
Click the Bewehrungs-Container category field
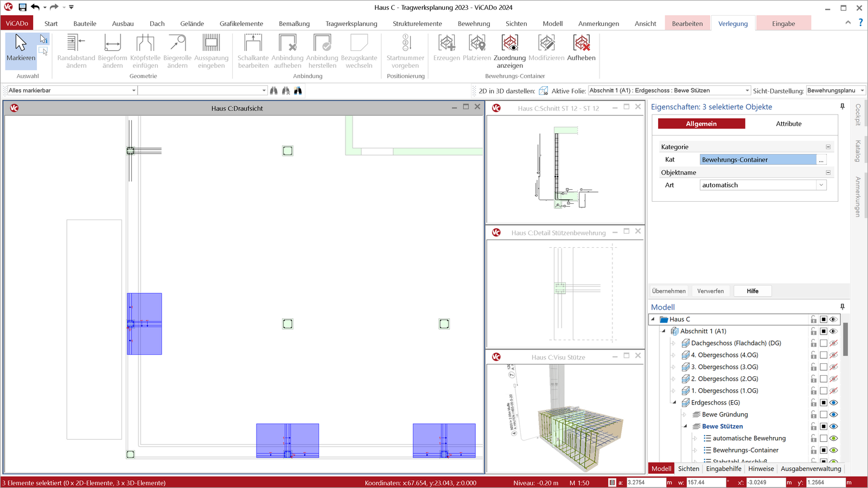(x=758, y=160)
